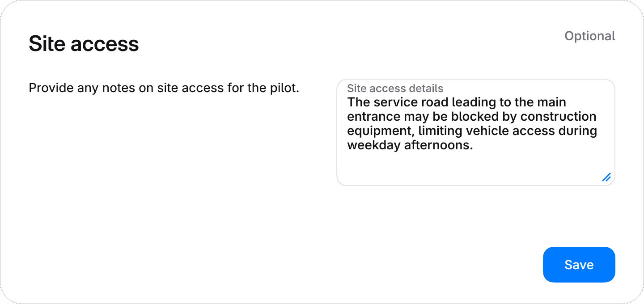
Task: Click the 'Site access details' field label
Action: (x=395, y=88)
